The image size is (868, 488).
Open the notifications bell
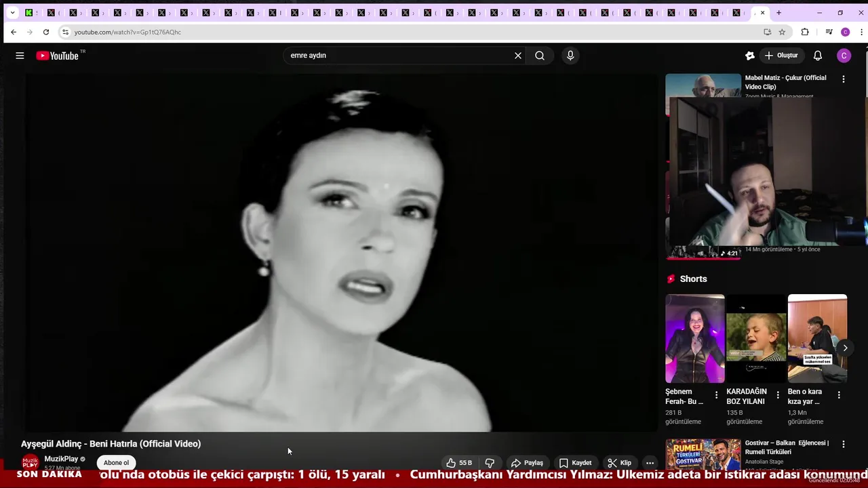[x=818, y=56]
